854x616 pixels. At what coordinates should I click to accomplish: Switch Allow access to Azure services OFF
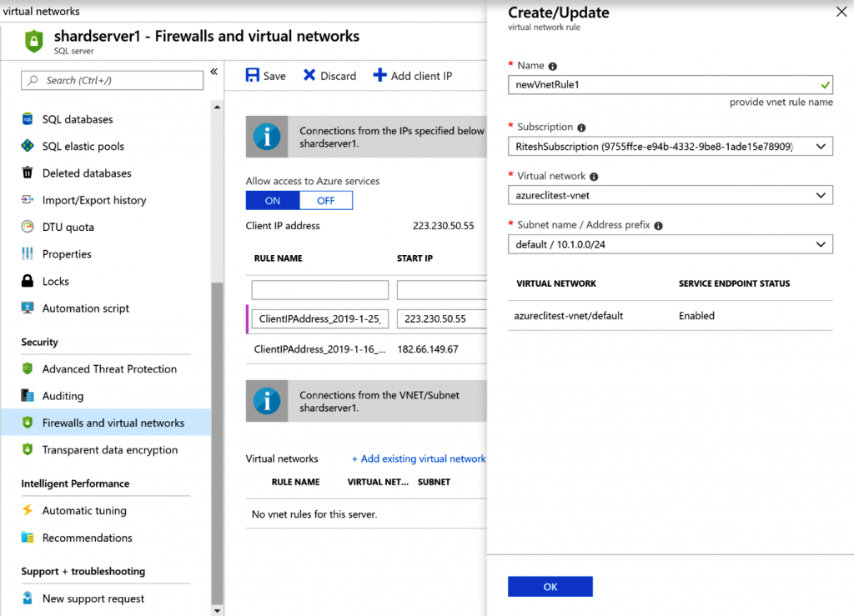(325, 201)
